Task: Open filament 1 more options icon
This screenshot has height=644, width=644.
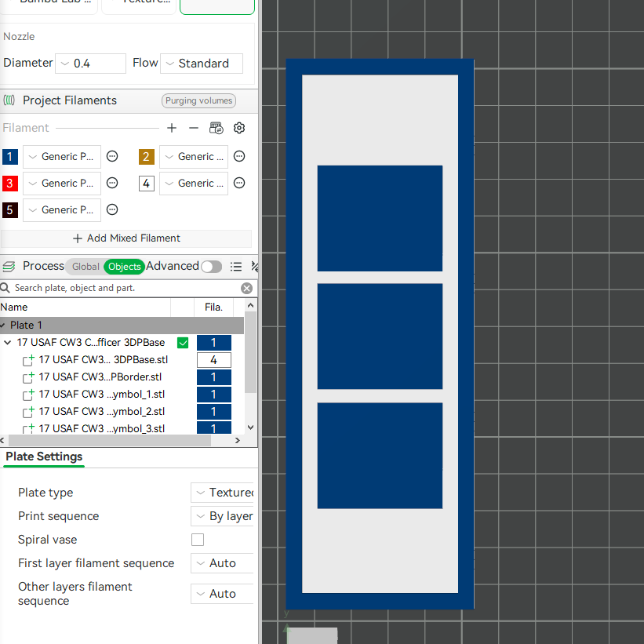Action: coord(112,156)
